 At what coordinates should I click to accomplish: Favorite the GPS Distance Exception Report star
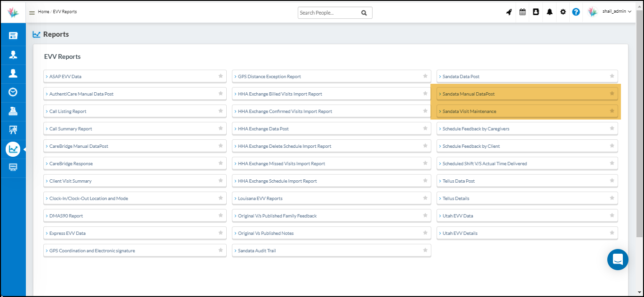[425, 76]
